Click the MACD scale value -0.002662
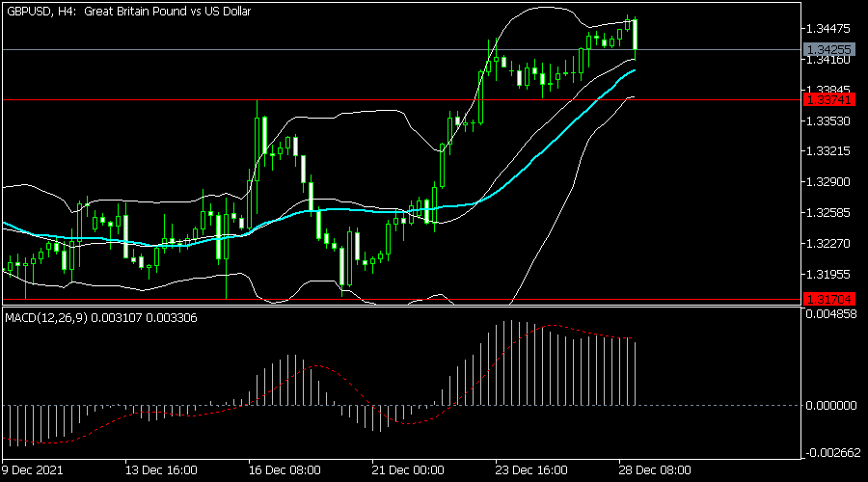Viewport: 868px width, 482px height. point(831,453)
